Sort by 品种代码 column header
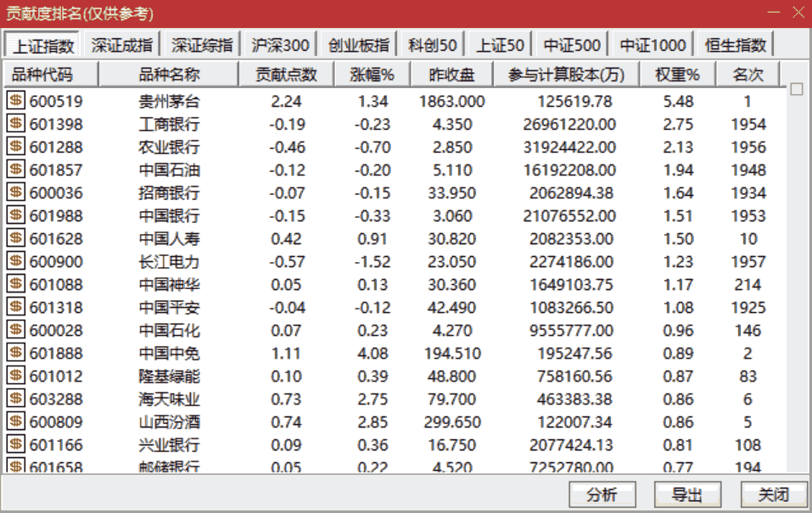 (x=50, y=75)
